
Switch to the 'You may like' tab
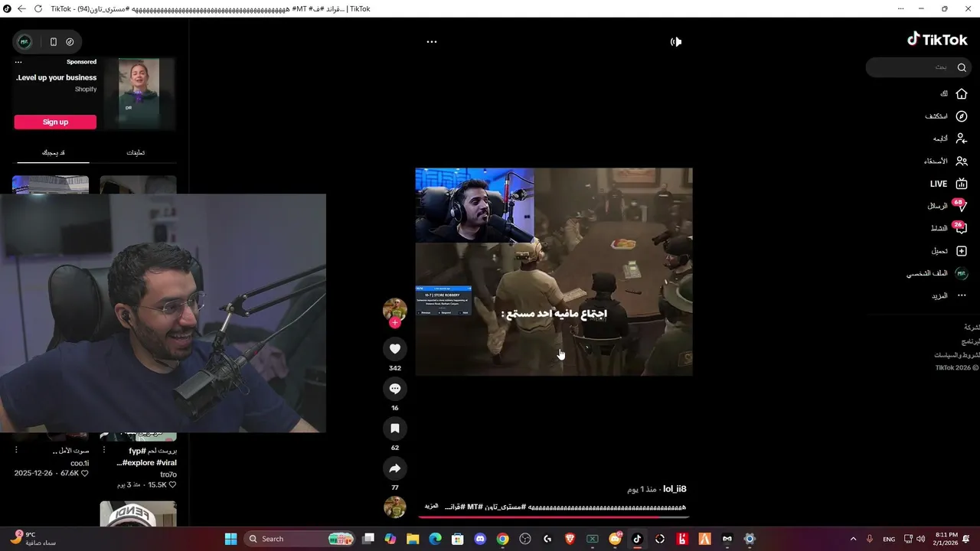(53, 152)
